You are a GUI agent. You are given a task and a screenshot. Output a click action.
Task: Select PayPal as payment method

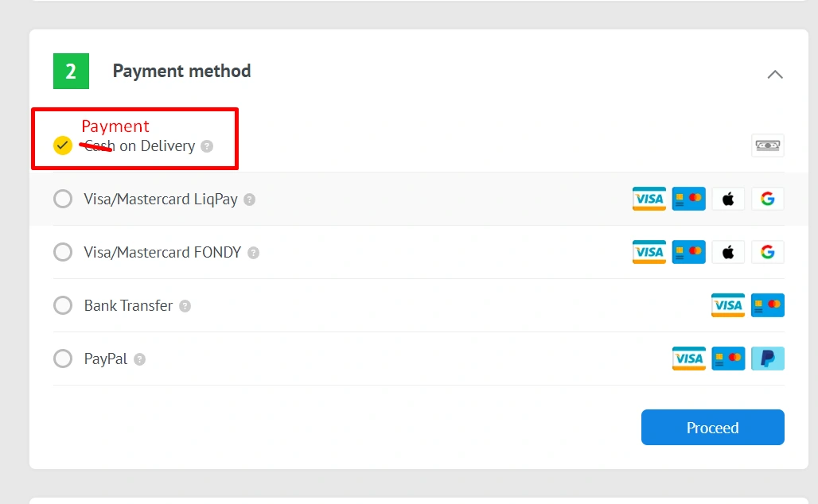point(63,359)
